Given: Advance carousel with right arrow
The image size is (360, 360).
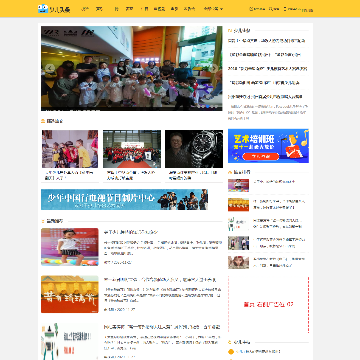Looking at the screenshot, I should pyautogui.click(x=214, y=68).
